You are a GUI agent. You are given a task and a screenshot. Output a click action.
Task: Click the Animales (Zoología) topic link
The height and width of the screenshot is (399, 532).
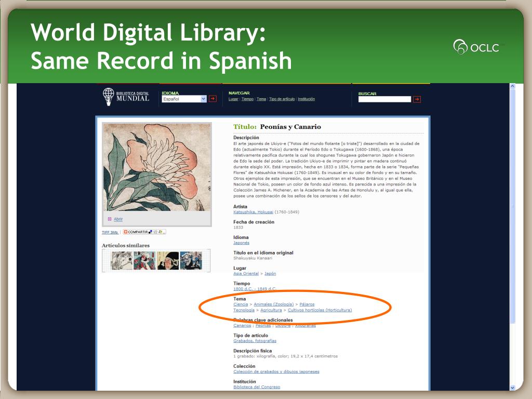click(x=273, y=304)
